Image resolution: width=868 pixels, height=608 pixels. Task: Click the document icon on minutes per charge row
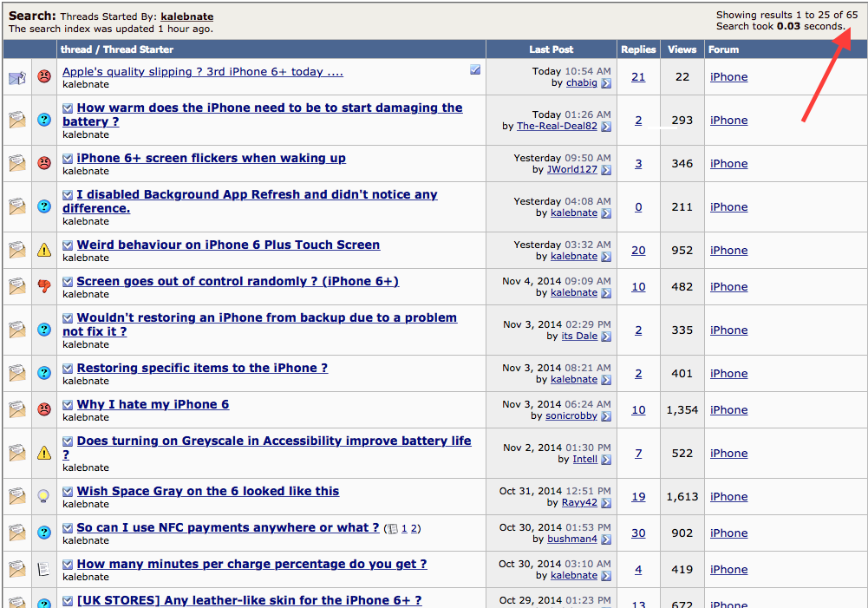(x=43, y=569)
